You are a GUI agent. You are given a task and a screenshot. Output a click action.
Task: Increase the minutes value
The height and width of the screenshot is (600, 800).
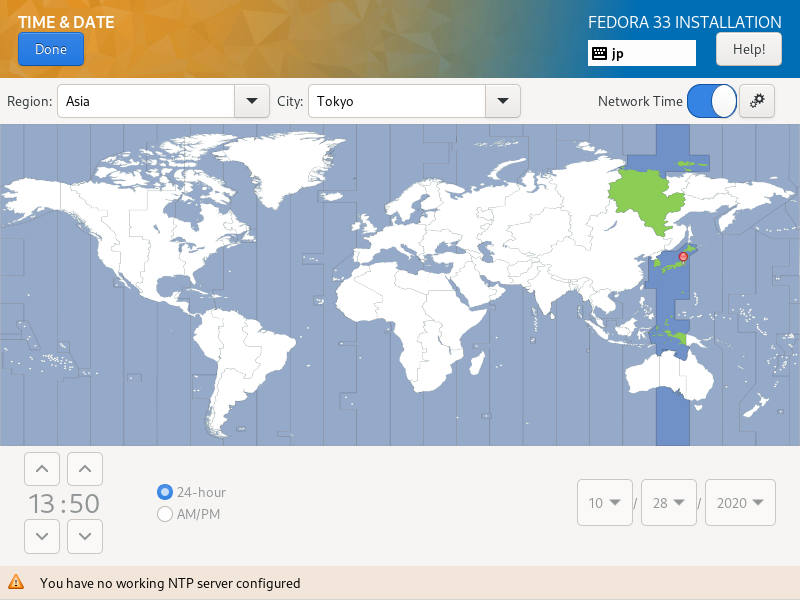[85, 468]
